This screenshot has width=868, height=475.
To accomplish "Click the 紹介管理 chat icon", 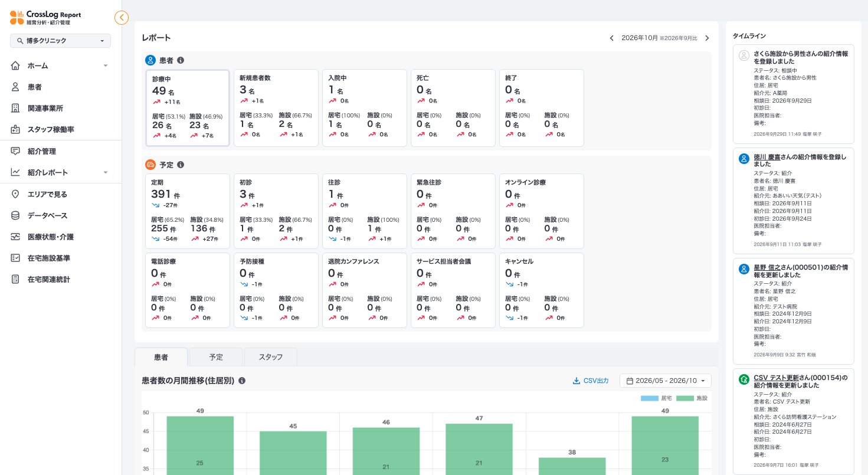I will (15, 151).
